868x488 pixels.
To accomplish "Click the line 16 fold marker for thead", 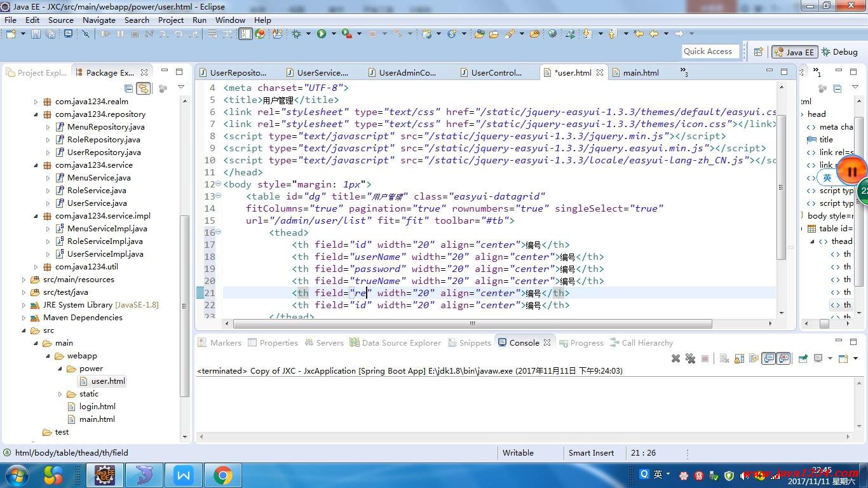I will click(x=218, y=233).
